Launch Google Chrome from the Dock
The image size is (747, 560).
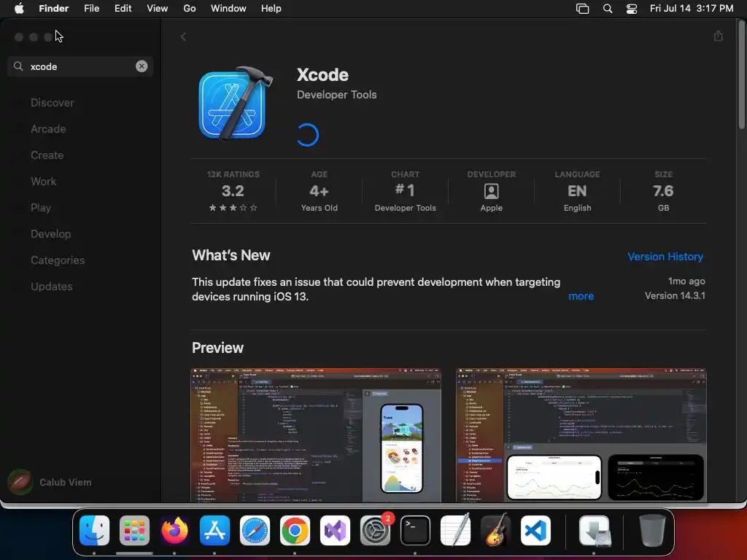pos(295,530)
